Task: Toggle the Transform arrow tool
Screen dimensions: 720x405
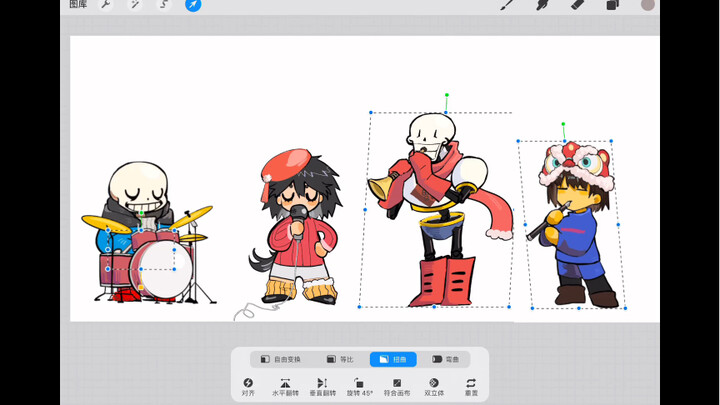Action: pyautogui.click(x=193, y=5)
